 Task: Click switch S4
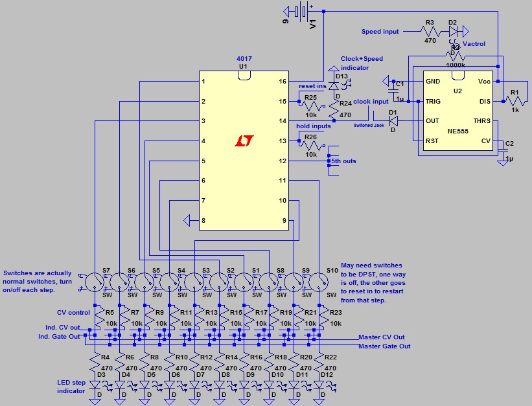tap(169, 282)
